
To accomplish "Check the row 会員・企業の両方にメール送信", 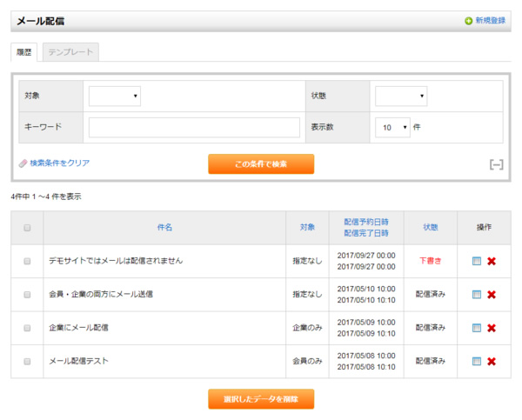I will pos(27,295).
